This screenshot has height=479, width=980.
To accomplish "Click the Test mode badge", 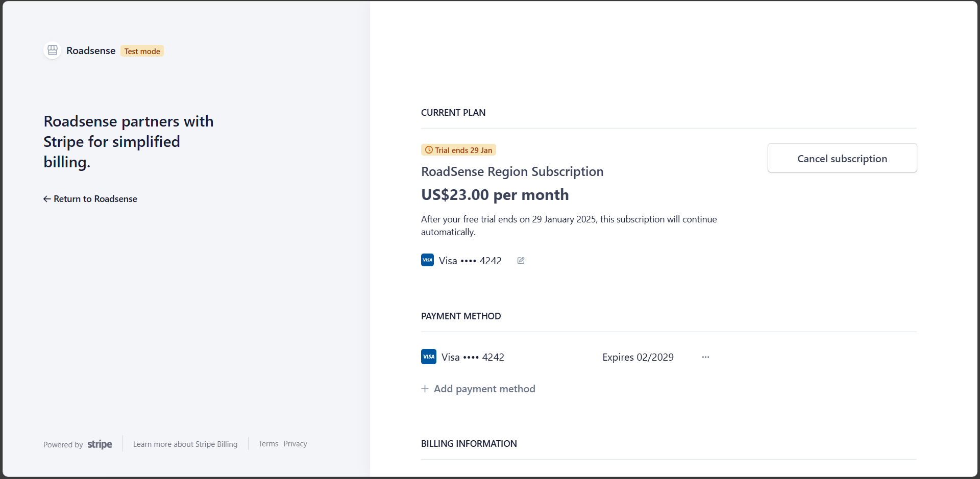I will pos(142,51).
